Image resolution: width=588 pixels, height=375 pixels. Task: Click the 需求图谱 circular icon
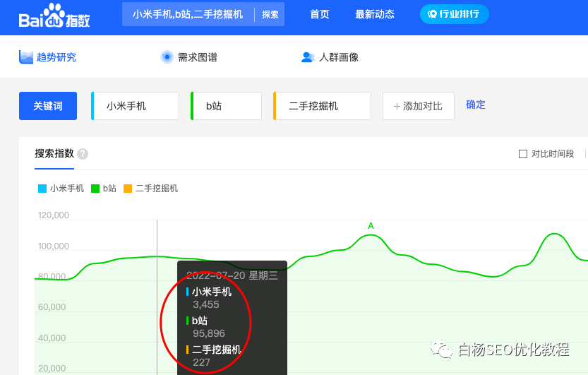pos(167,57)
